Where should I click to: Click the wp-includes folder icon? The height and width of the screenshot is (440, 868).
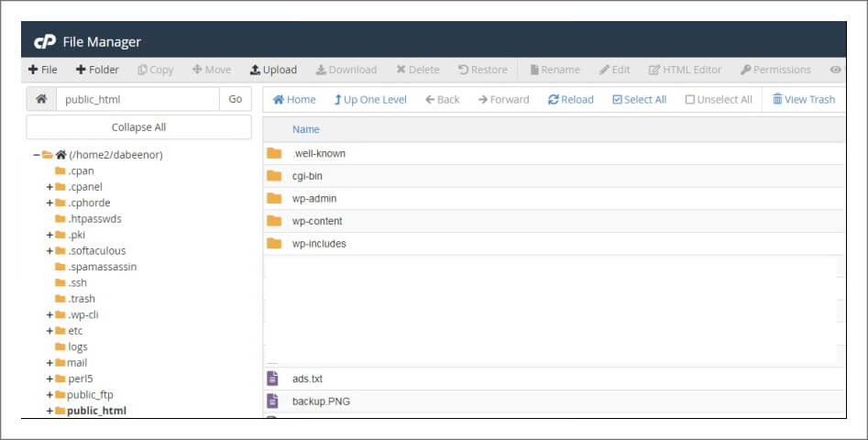[274, 244]
